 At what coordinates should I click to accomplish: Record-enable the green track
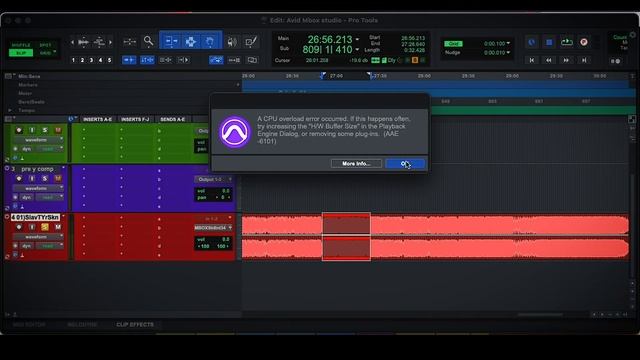19,130
